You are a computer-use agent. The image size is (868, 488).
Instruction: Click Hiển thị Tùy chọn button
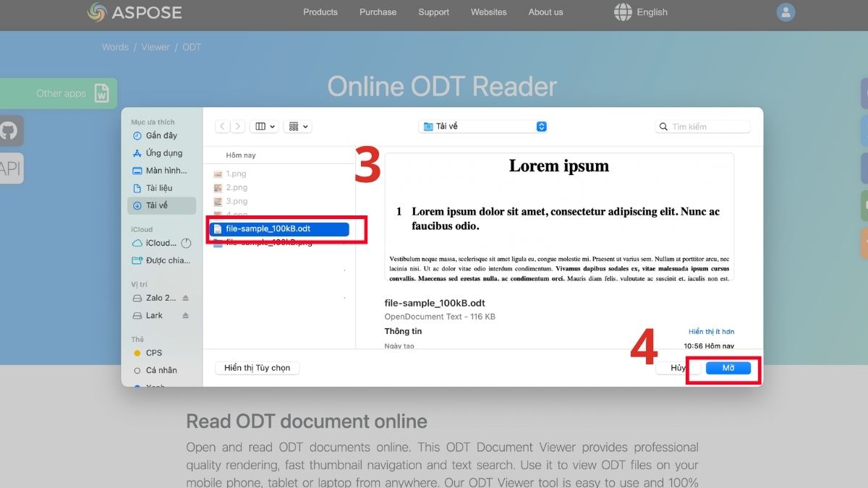pos(257,368)
